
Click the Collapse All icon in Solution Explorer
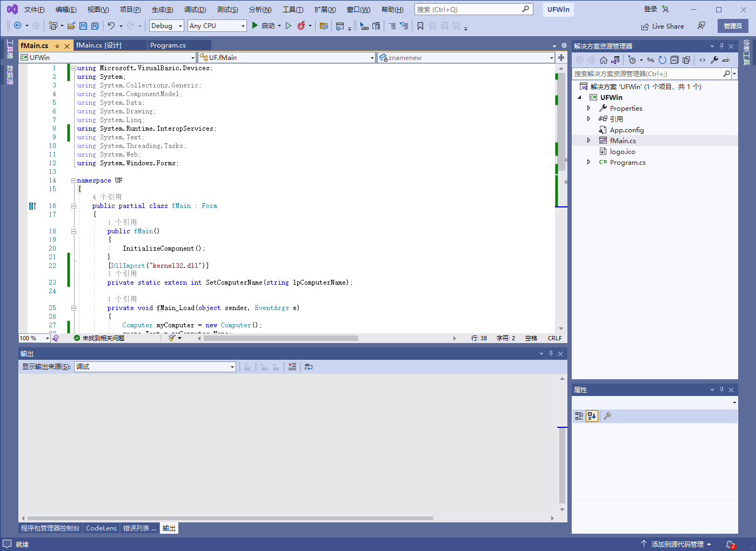tap(674, 60)
